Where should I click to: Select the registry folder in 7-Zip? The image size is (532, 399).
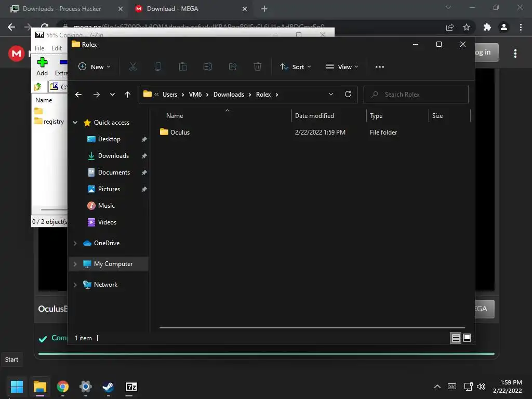point(49,122)
